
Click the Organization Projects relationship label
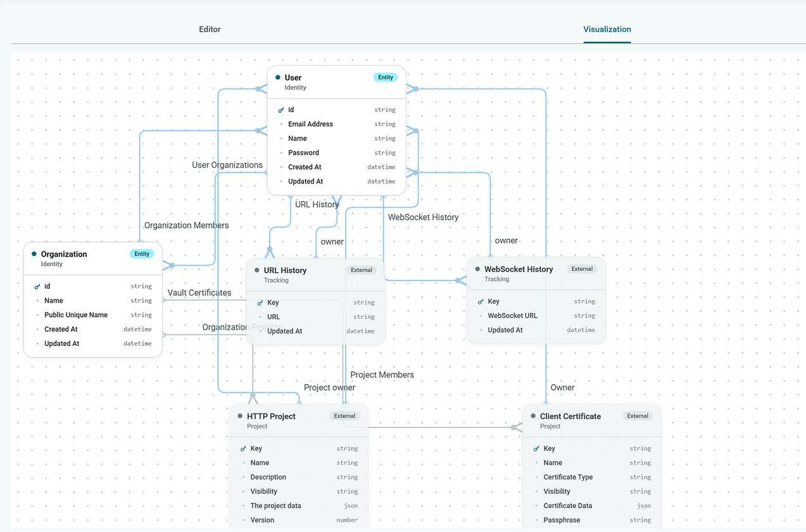click(242, 327)
